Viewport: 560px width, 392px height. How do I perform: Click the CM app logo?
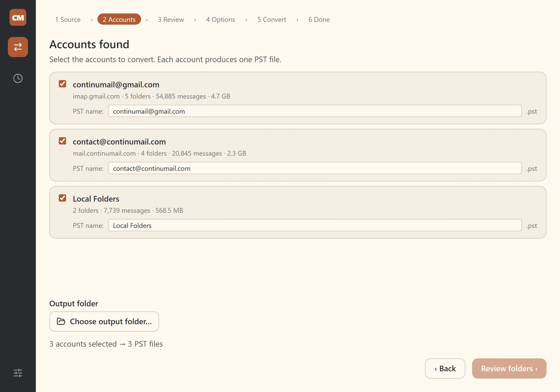[18, 17]
